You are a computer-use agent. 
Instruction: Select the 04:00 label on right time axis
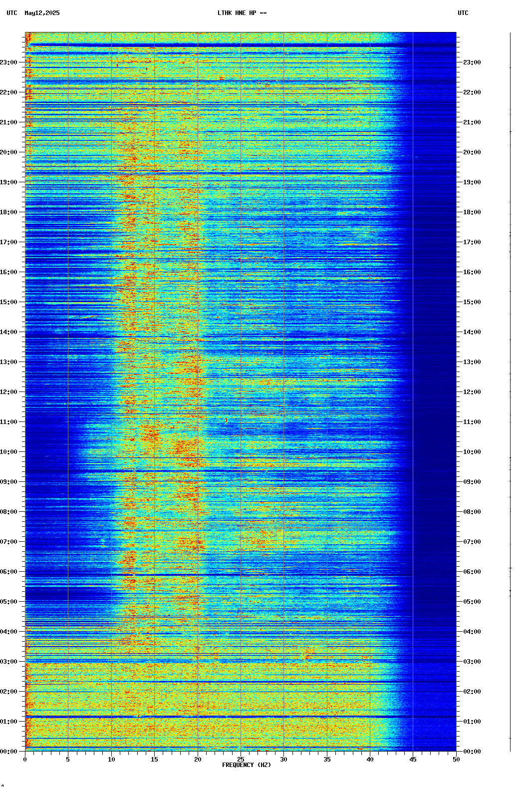(x=472, y=632)
